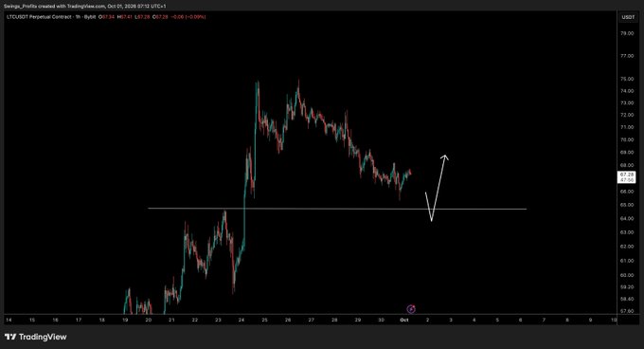644x349 pixels.
Task: Open the USDT currency selector
Action: point(628,17)
